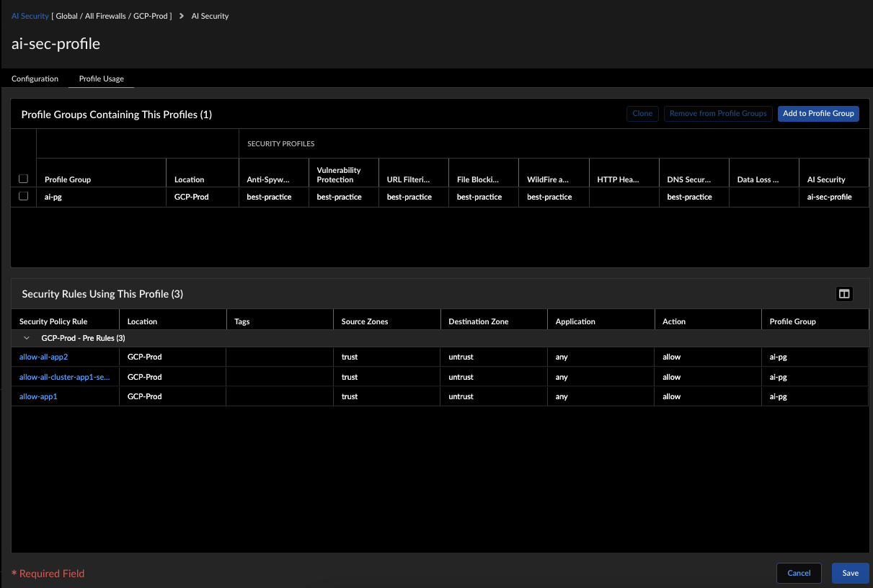The image size is (873, 588).
Task: Click the Destination Zone column header
Action: pyautogui.click(x=478, y=321)
